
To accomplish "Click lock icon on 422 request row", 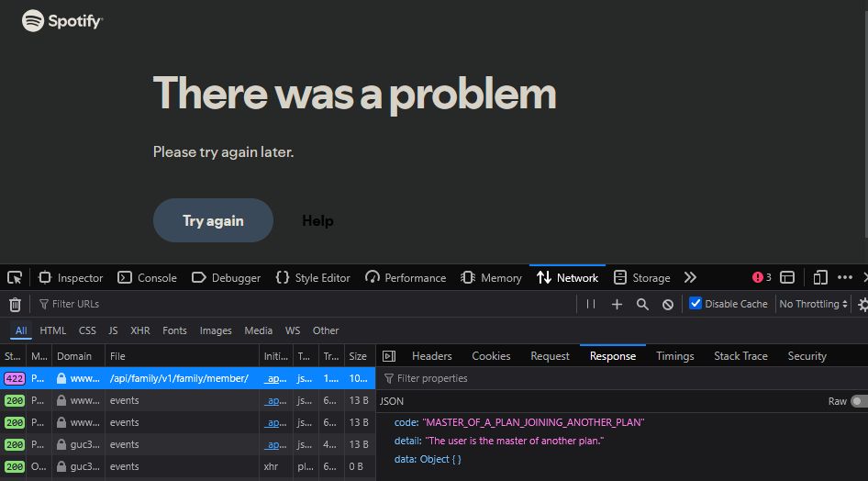I will [x=61, y=378].
